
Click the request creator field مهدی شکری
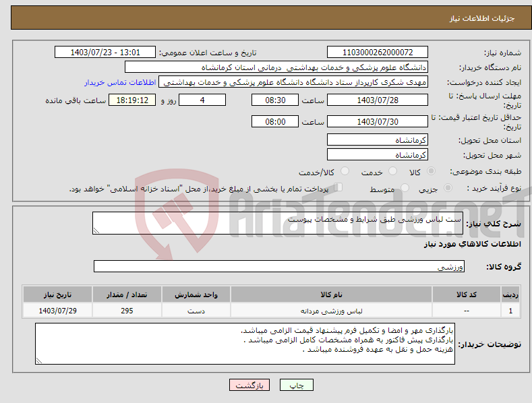tap(293, 82)
